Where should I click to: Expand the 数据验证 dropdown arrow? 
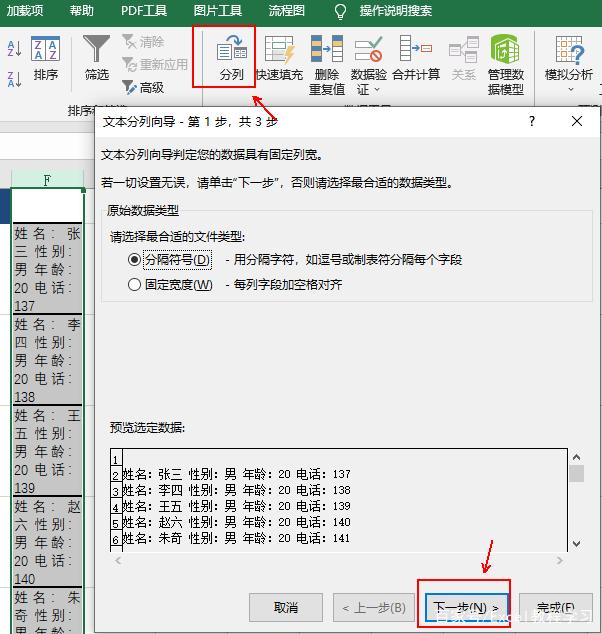click(x=377, y=89)
